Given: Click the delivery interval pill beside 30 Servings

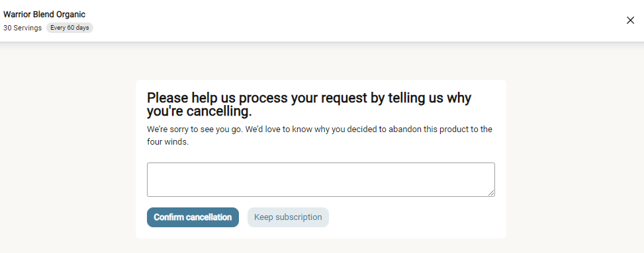Looking at the screenshot, I should (x=69, y=28).
